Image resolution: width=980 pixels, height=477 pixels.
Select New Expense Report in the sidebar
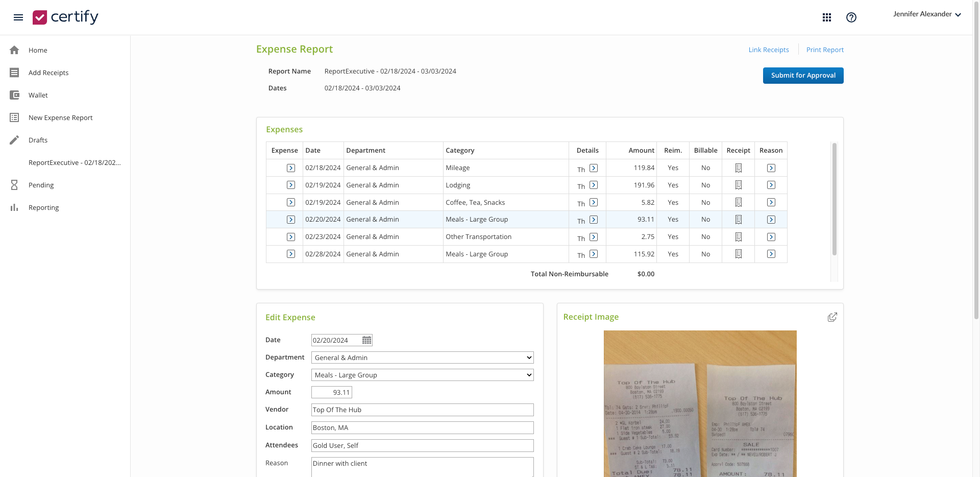click(61, 117)
